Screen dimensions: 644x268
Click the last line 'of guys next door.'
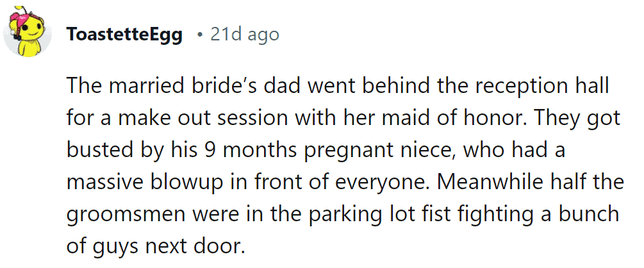coord(155,246)
